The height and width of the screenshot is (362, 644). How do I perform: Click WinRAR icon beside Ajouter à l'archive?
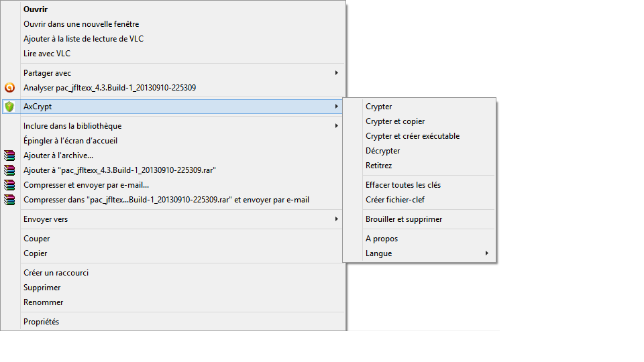pyautogui.click(x=9, y=156)
